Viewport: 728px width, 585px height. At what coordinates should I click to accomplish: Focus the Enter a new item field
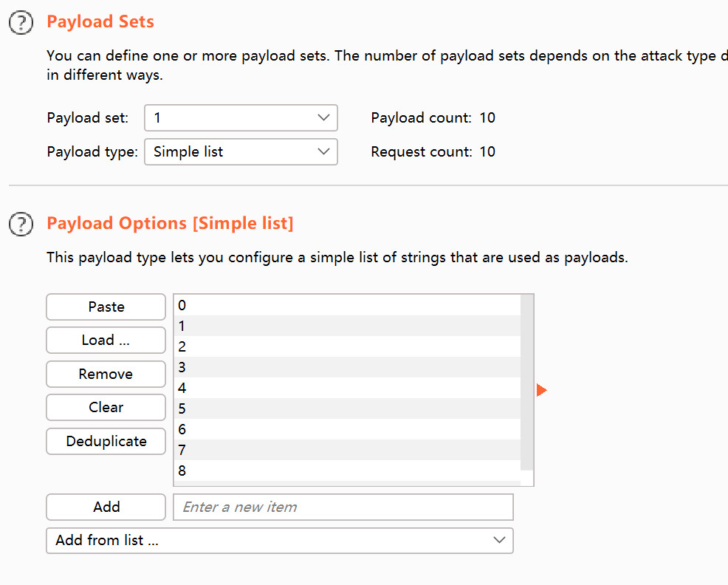pos(343,507)
